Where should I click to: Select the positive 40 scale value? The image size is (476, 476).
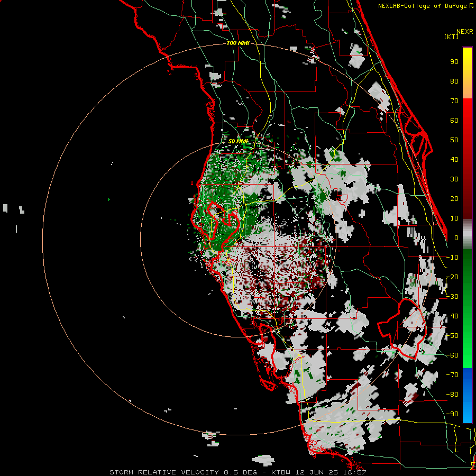(x=454, y=159)
